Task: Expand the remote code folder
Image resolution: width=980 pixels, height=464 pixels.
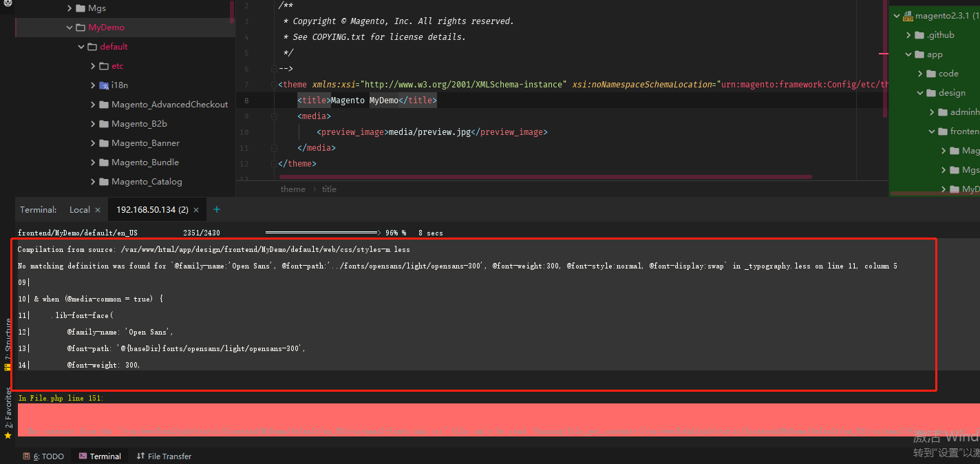Action: (x=921, y=74)
